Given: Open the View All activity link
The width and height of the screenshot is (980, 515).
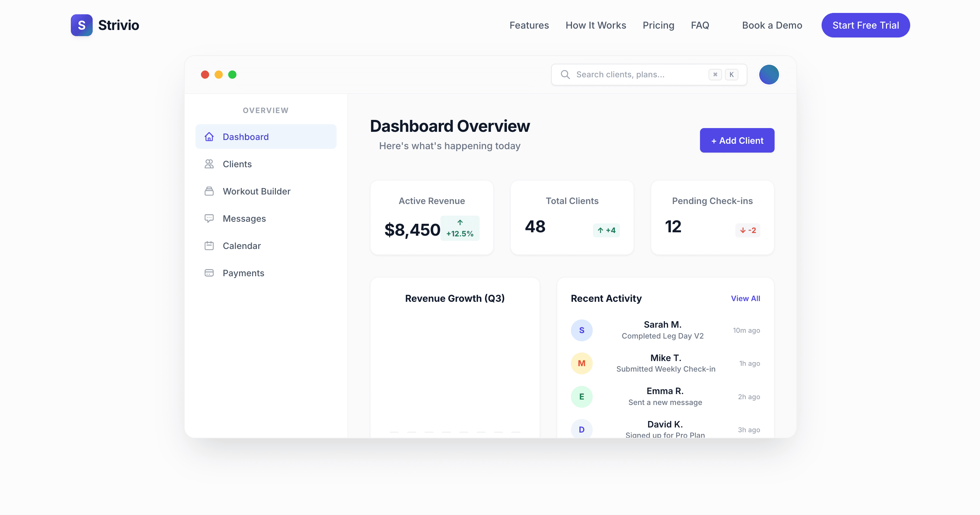Looking at the screenshot, I should click(x=745, y=299).
